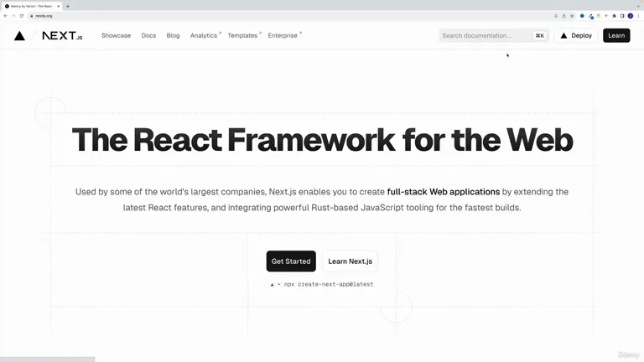
Task: Open the pen-shaped extension icon
Action: coord(590,17)
